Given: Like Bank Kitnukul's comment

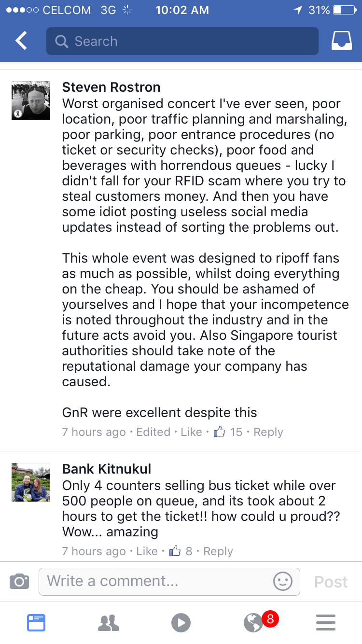Looking at the screenshot, I should (x=147, y=551).
